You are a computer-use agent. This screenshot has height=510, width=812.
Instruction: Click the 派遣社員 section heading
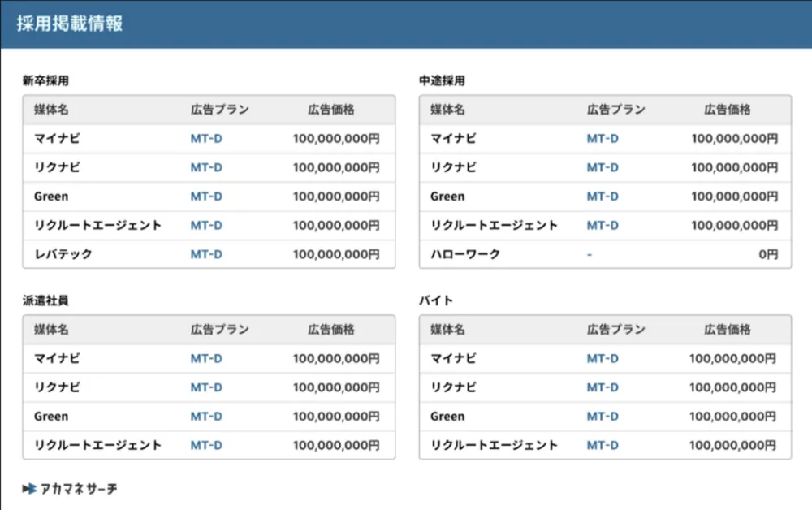point(45,300)
